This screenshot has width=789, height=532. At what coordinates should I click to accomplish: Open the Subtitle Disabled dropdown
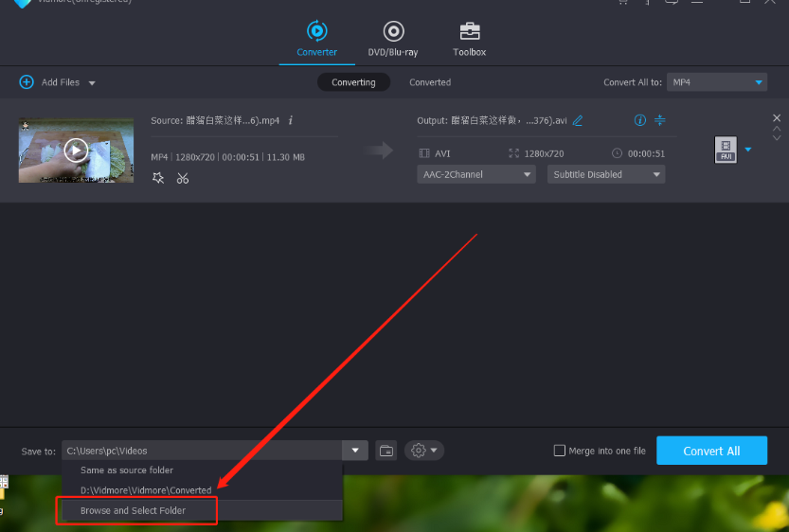coord(606,174)
